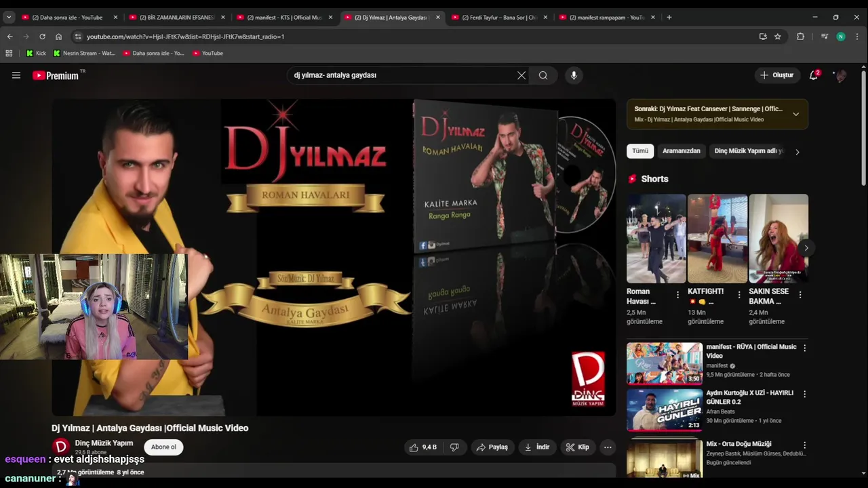Open the browser extensions puzzle icon
Viewport: 868px width, 488px height.
(800, 37)
